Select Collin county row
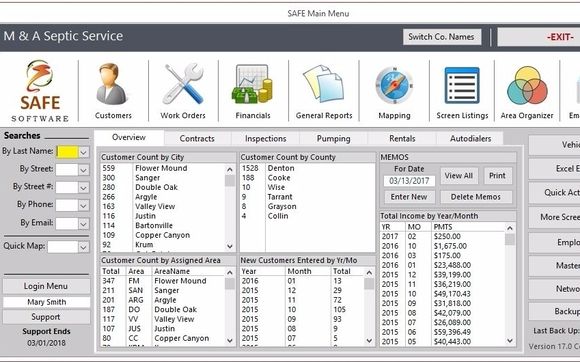Screen dimensions: 580x362 pyautogui.click(x=307, y=216)
